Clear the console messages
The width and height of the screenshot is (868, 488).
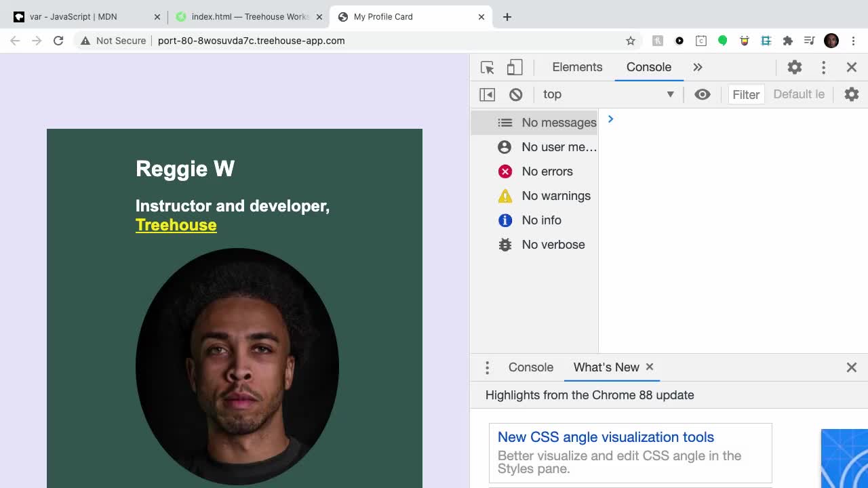[x=515, y=94]
